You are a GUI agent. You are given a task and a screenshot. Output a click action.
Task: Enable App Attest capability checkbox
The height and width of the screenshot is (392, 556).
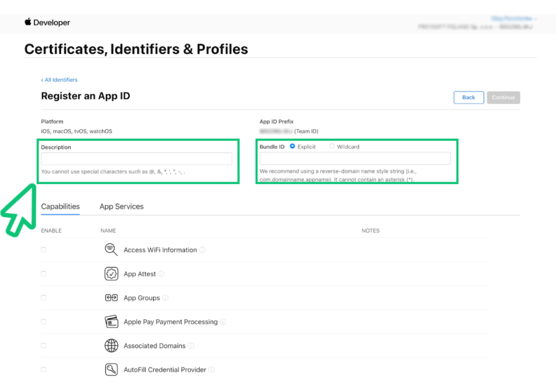(x=43, y=274)
